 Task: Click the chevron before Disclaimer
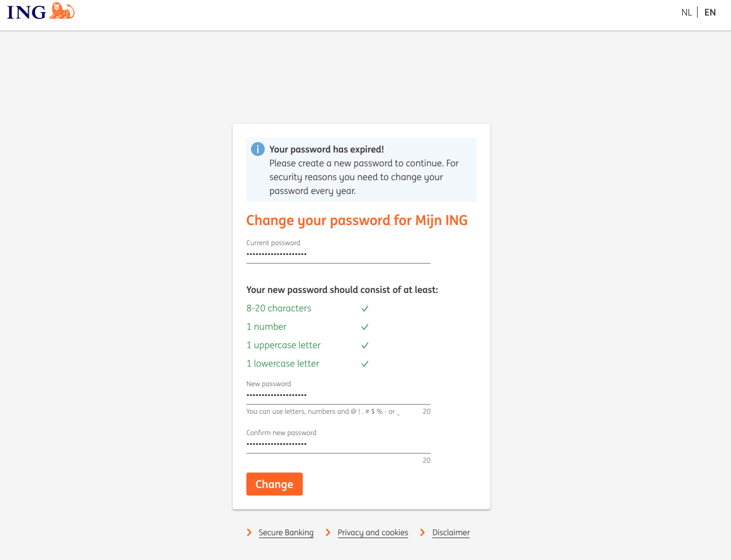coord(422,532)
